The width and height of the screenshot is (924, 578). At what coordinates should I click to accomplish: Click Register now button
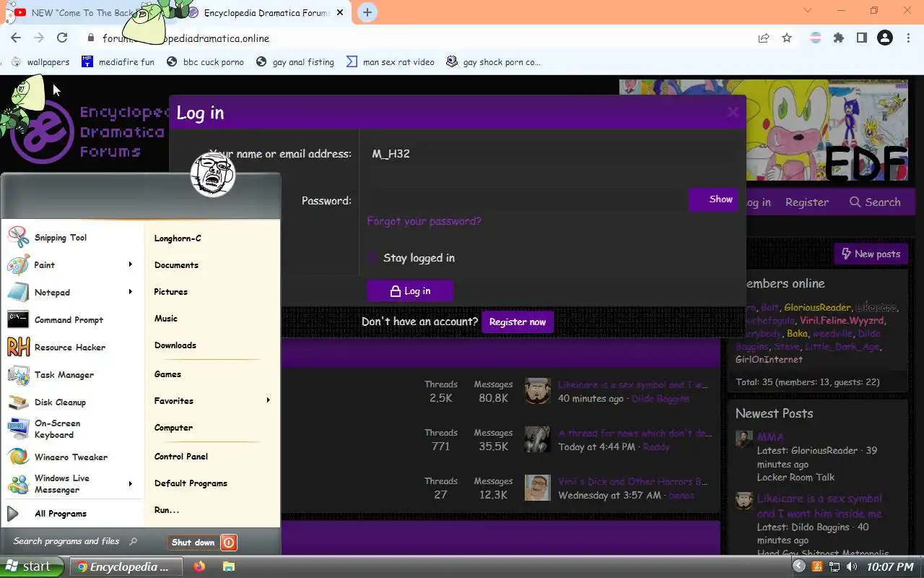[518, 322]
